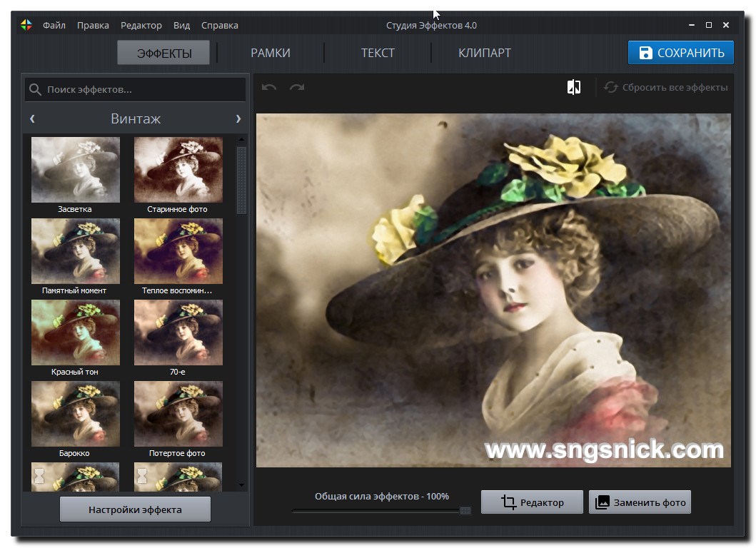Open the Файл menu

pyautogui.click(x=54, y=25)
